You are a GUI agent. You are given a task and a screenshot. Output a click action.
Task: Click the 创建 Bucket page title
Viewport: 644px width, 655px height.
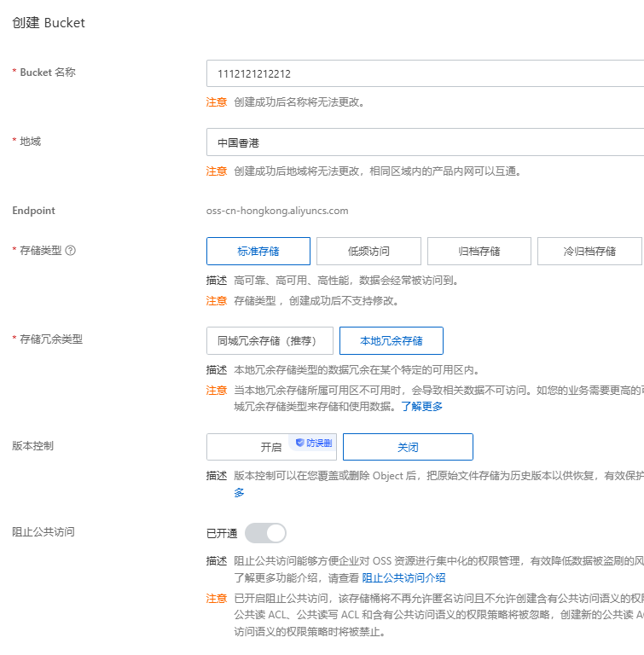coord(49,22)
